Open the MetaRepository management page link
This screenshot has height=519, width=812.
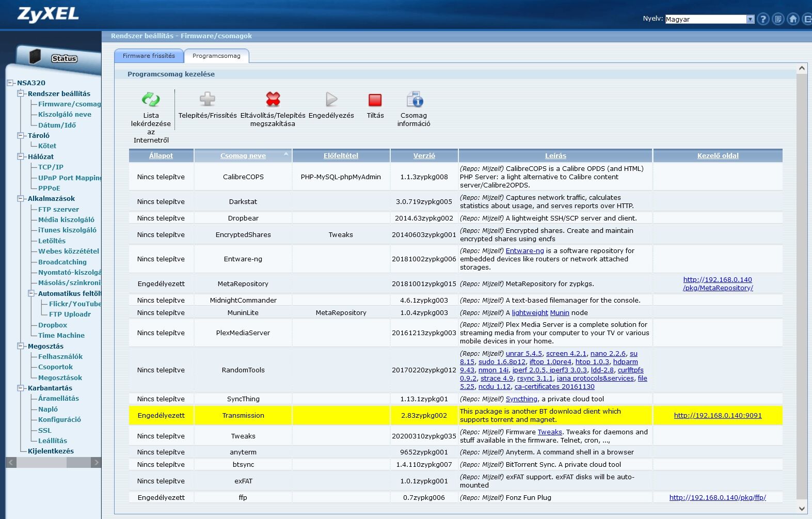[x=718, y=284]
